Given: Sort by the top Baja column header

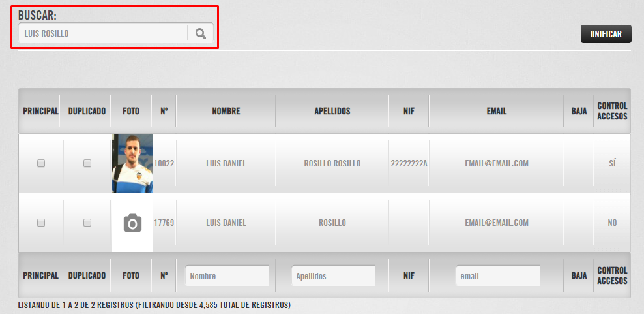Looking at the screenshot, I should (579, 111).
